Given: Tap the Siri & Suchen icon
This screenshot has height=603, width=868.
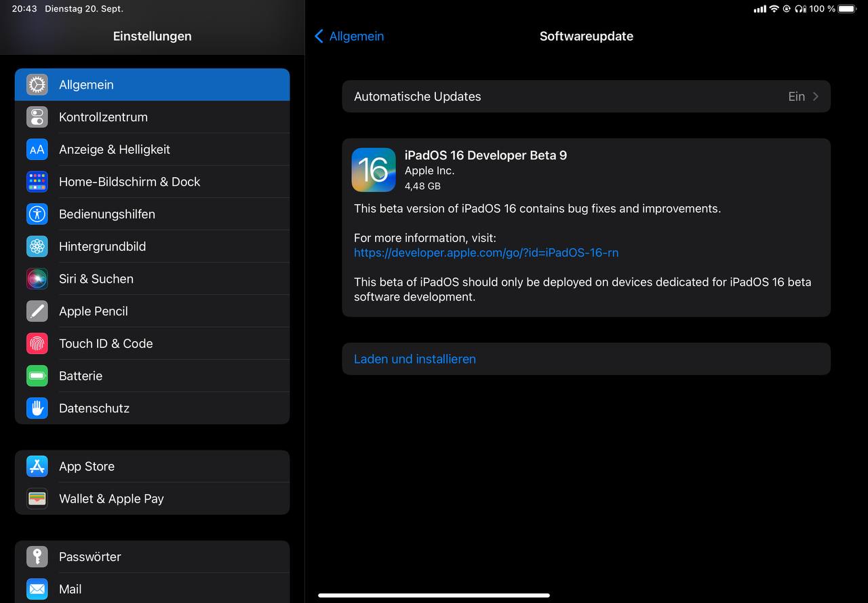Looking at the screenshot, I should coord(37,279).
